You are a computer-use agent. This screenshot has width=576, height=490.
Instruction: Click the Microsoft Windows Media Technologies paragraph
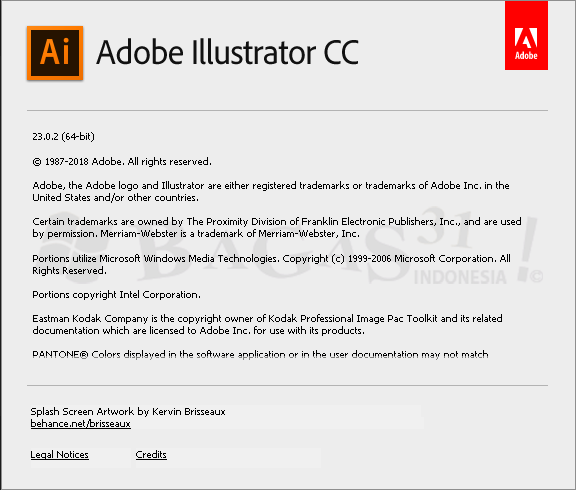[271, 264]
